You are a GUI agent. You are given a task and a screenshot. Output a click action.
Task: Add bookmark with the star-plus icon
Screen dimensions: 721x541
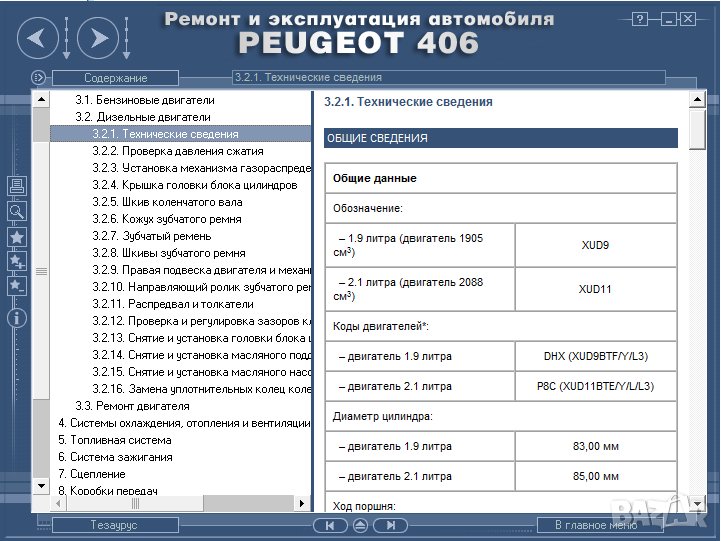pyautogui.click(x=16, y=262)
